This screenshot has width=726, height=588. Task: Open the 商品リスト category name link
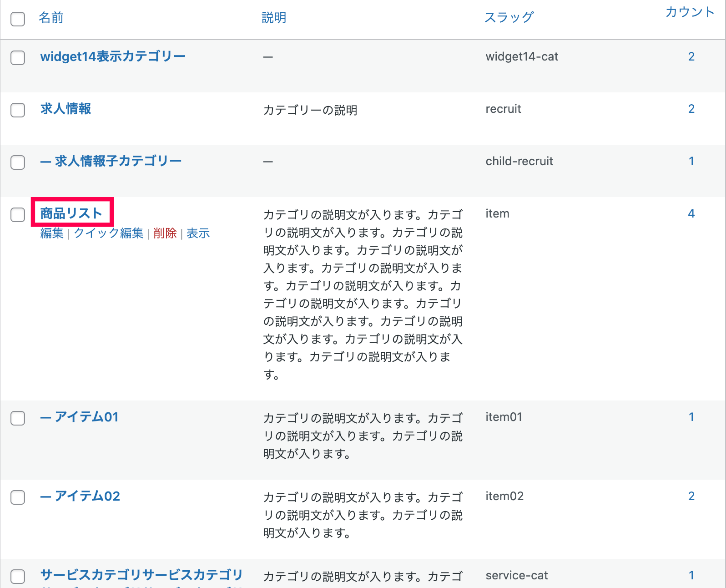coord(71,213)
